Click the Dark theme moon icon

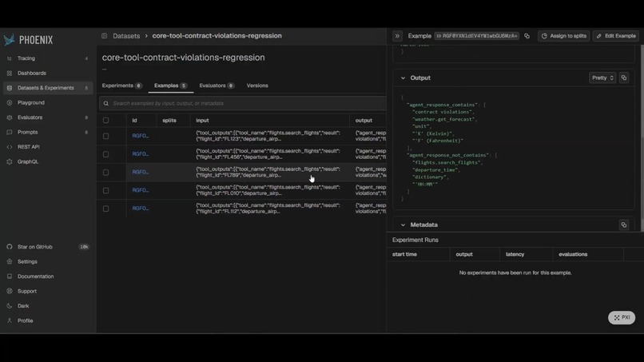[10, 306]
